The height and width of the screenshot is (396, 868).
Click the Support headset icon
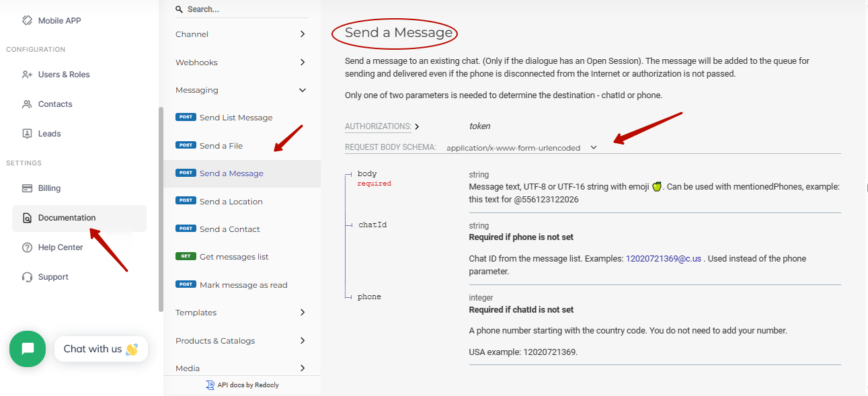[x=27, y=277]
